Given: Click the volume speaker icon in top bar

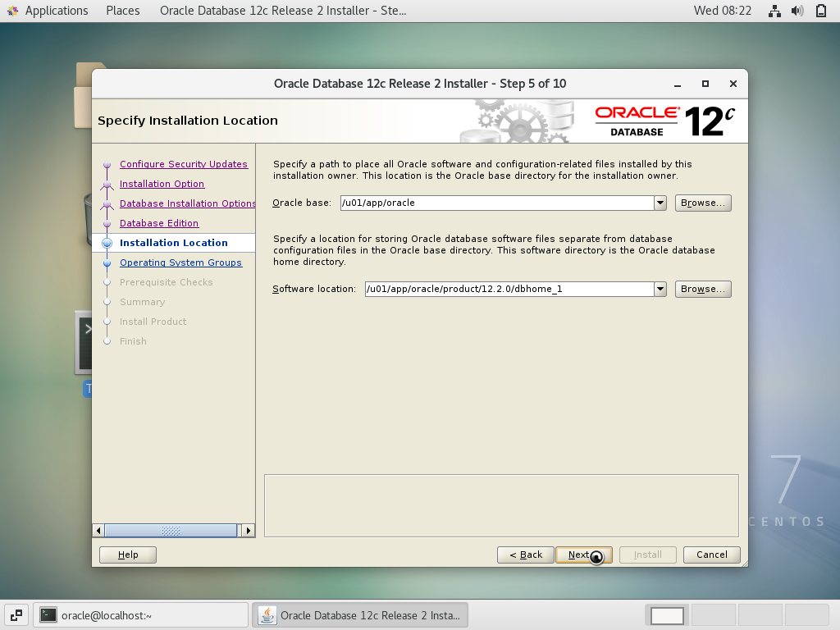Looking at the screenshot, I should pyautogui.click(x=797, y=11).
